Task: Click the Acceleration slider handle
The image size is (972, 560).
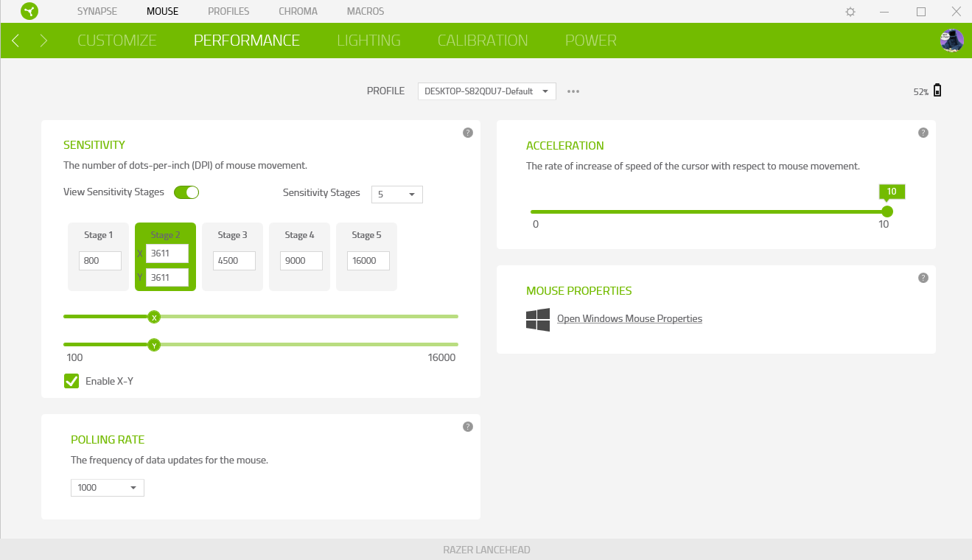Action: coord(887,211)
